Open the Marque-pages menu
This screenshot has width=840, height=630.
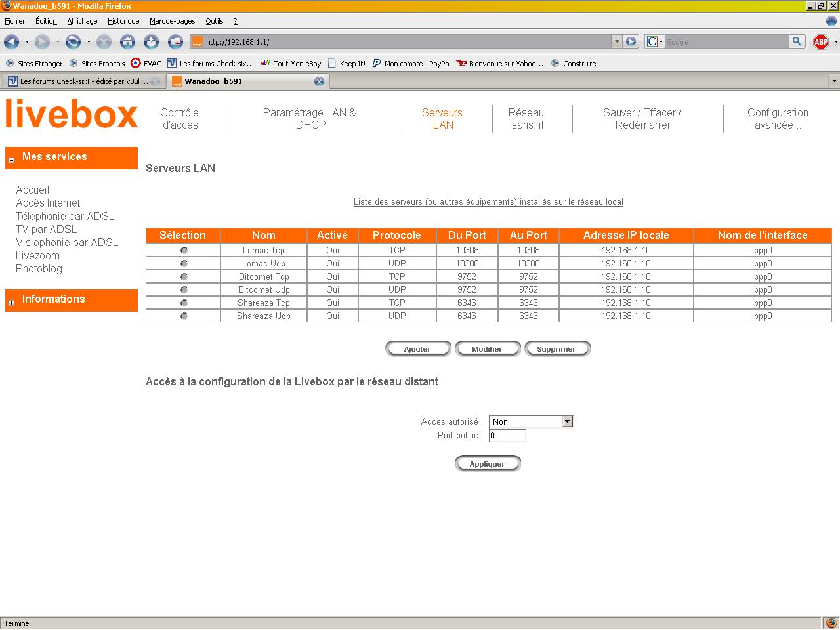(172, 21)
